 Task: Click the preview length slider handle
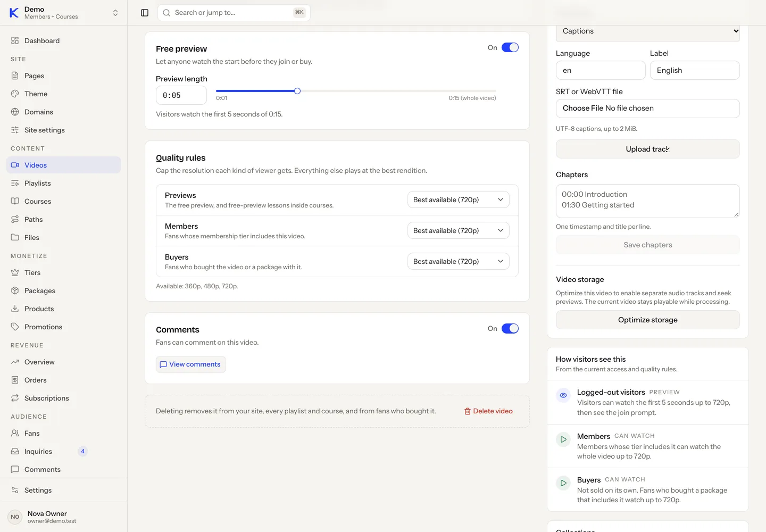coord(297,91)
